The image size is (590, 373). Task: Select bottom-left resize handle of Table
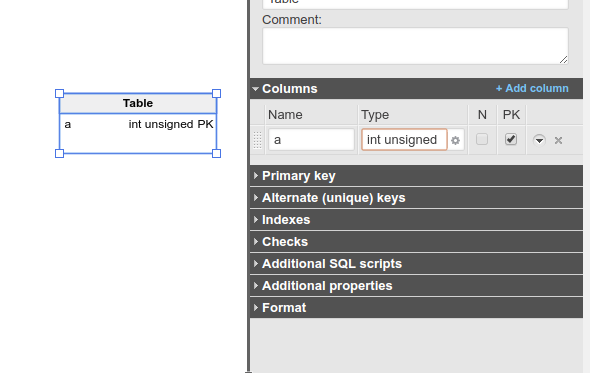pyautogui.click(x=59, y=153)
